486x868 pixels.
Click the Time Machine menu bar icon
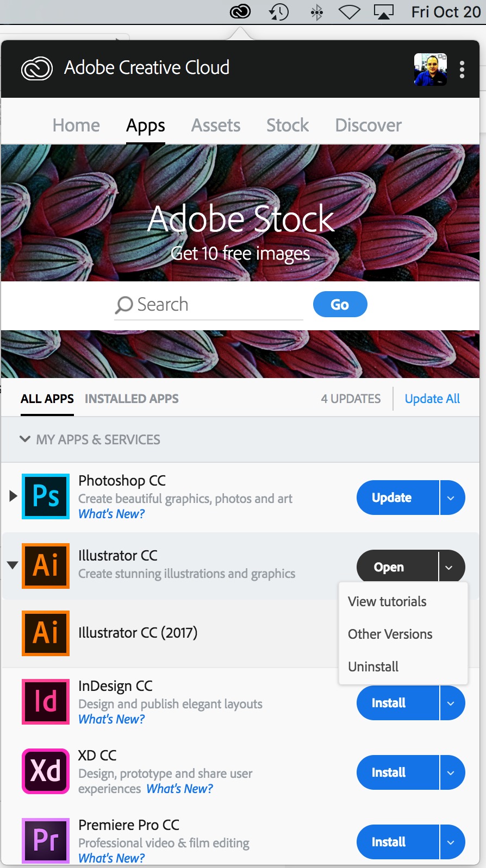pos(279,12)
